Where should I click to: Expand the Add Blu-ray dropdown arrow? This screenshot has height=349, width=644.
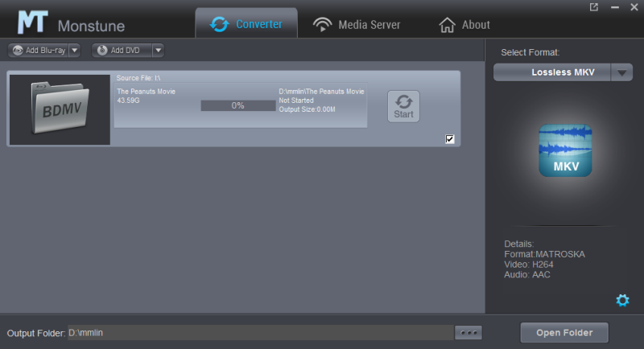pos(75,50)
